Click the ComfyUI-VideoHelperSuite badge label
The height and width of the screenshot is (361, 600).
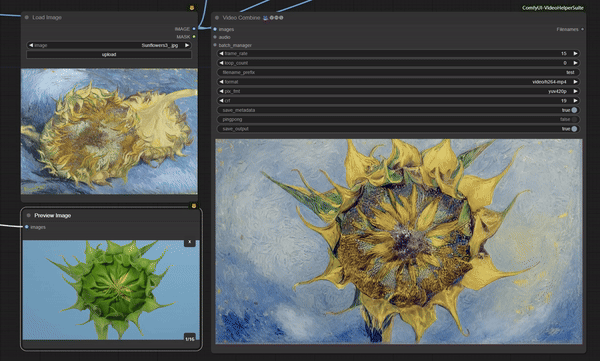[x=553, y=8]
